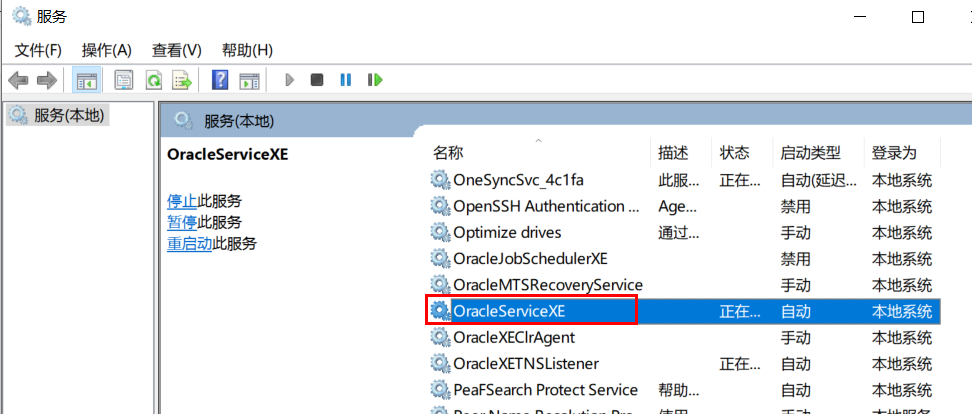Click the 通过... description of Optimize drives
The height and width of the screenshot is (414, 972).
tap(679, 232)
